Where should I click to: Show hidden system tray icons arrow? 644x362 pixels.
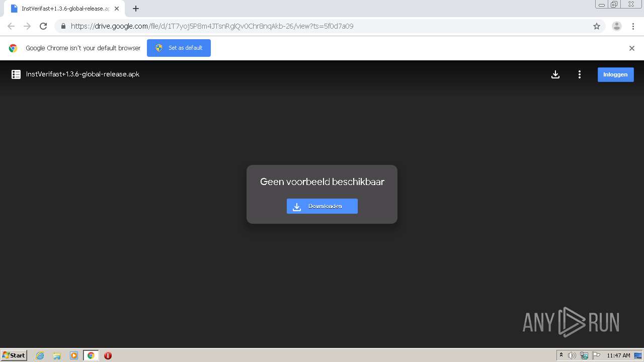pyautogui.click(x=561, y=355)
